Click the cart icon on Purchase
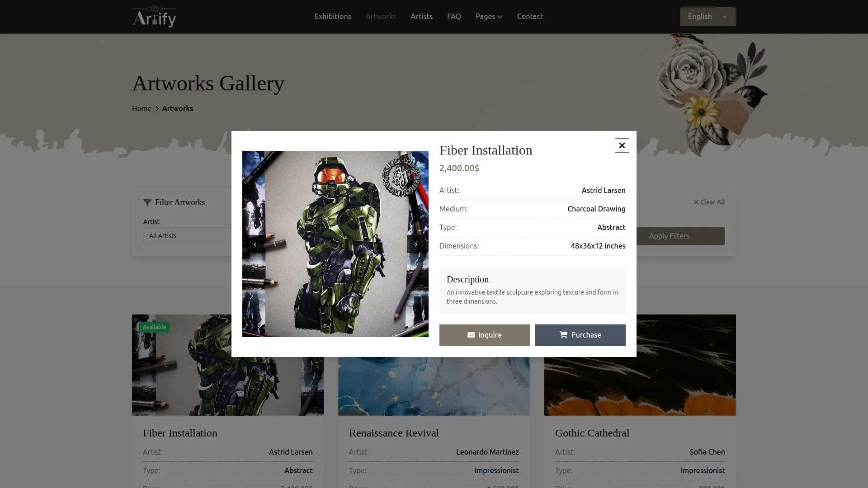The height and width of the screenshot is (488, 868). coord(563,335)
